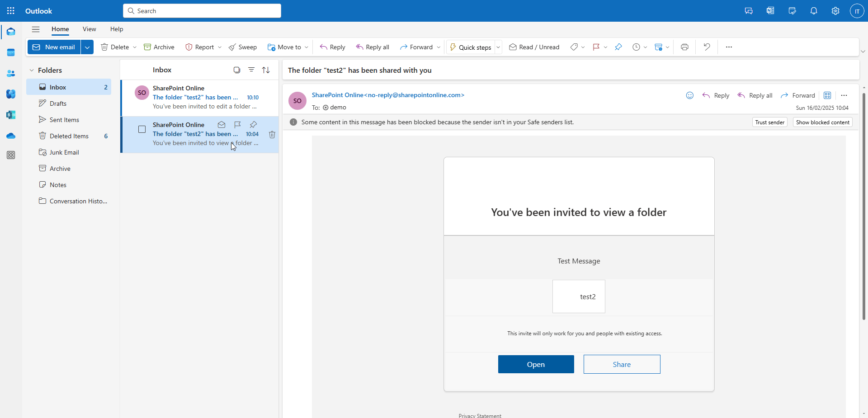Open the Calendar app in sidebar
The height and width of the screenshot is (418, 868).
point(11,52)
